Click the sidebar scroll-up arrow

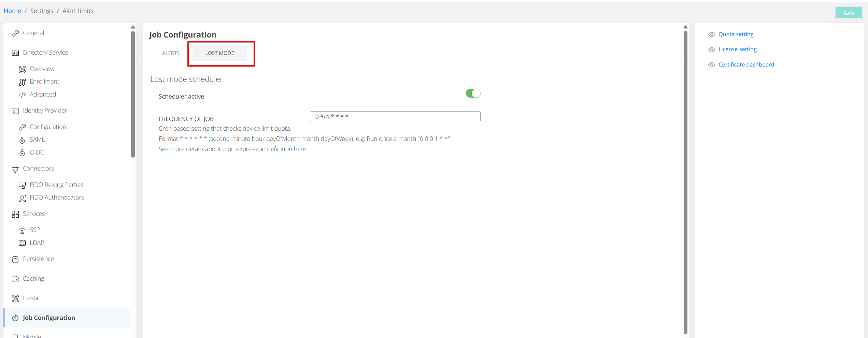(133, 27)
